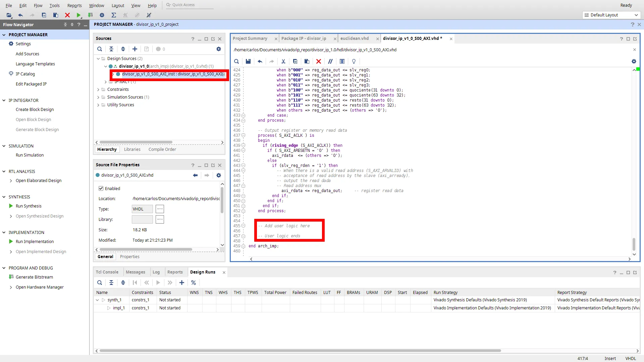Open the editor settings gear icon
The height and width of the screenshot is (362, 644).
tap(634, 61)
